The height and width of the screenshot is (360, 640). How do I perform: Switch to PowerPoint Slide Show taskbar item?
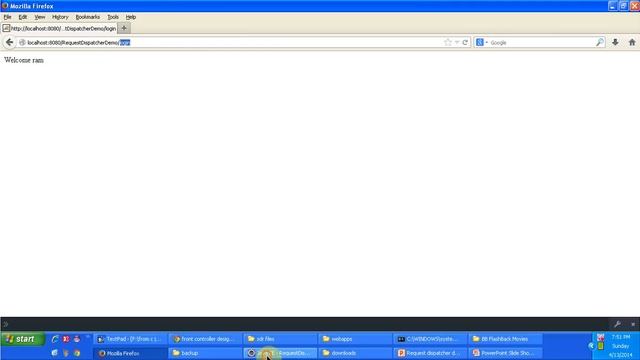[505, 353]
